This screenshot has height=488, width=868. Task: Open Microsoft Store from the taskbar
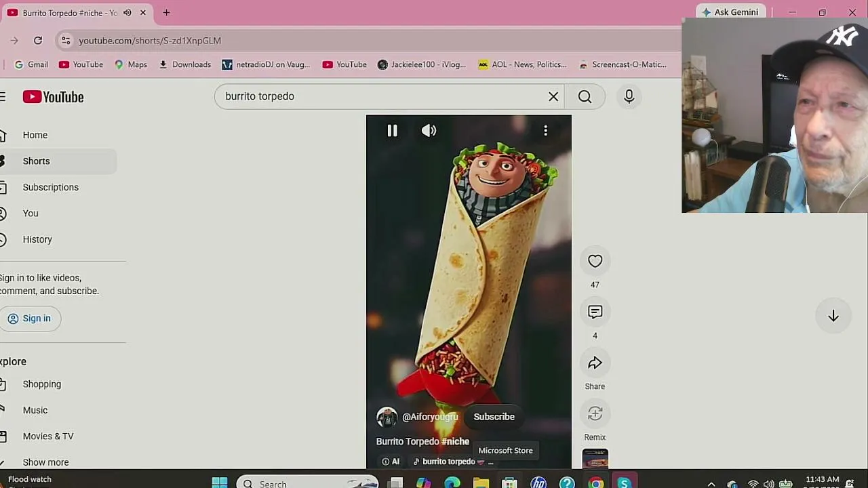click(509, 483)
